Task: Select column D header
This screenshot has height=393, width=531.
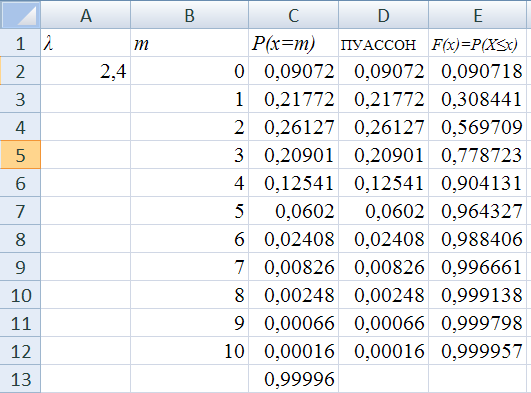Action: pos(384,15)
